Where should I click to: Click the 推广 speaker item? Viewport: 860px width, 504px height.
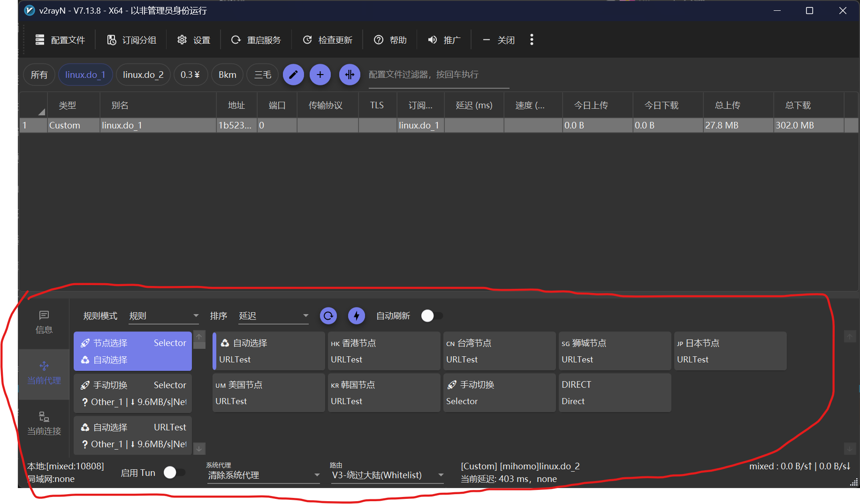tap(444, 40)
